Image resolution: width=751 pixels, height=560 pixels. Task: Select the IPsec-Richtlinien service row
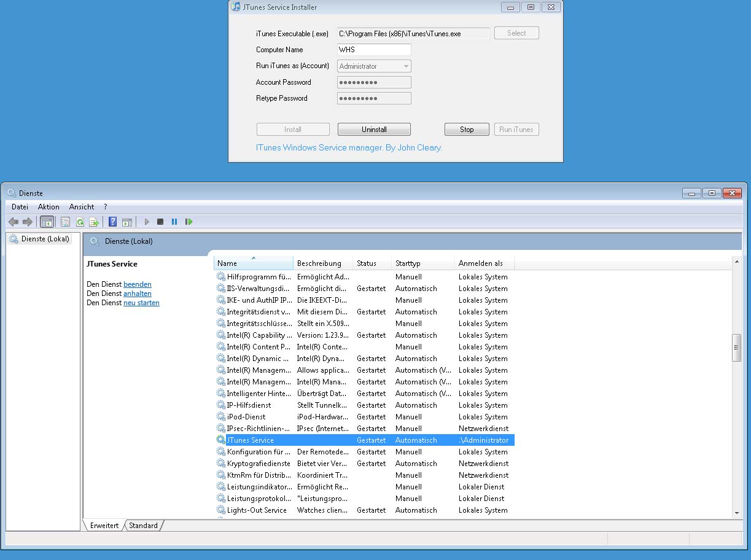click(x=365, y=429)
